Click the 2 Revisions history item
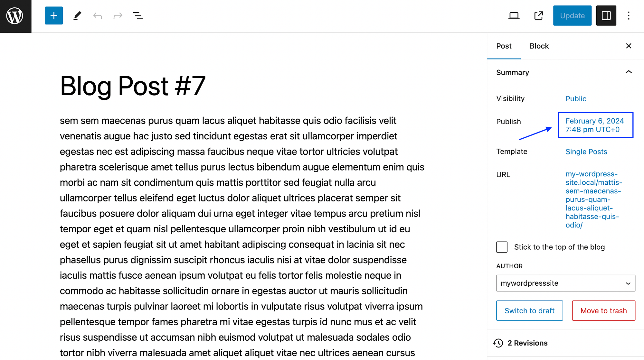This screenshot has height=360, width=644. tap(527, 343)
